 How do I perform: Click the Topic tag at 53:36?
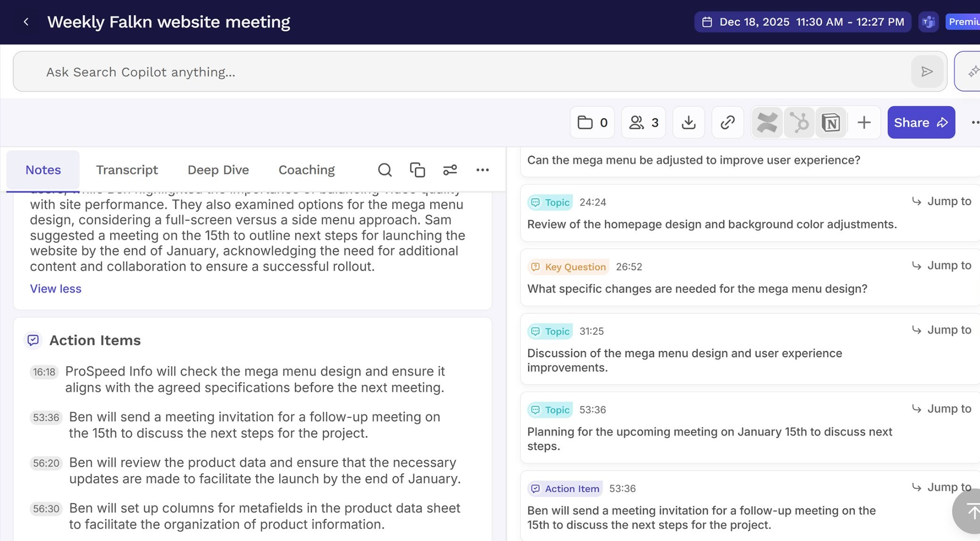point(550,410)
